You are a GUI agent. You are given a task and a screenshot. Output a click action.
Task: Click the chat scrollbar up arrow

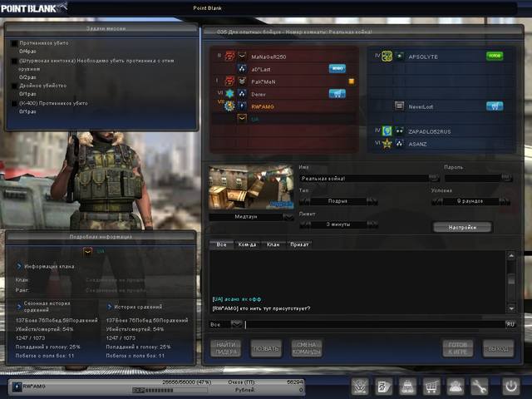[511, 255]
